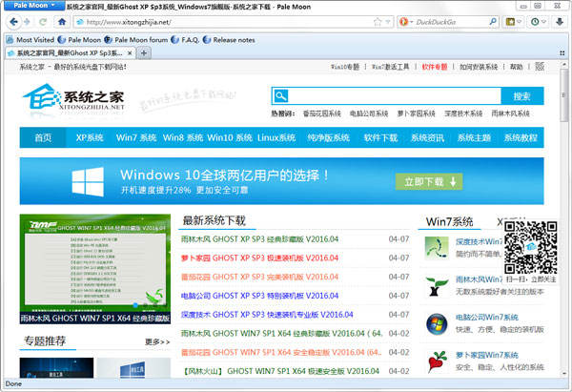Open a new tab with plus button
The height and width of the screenshot is (392, 572).
144,53
